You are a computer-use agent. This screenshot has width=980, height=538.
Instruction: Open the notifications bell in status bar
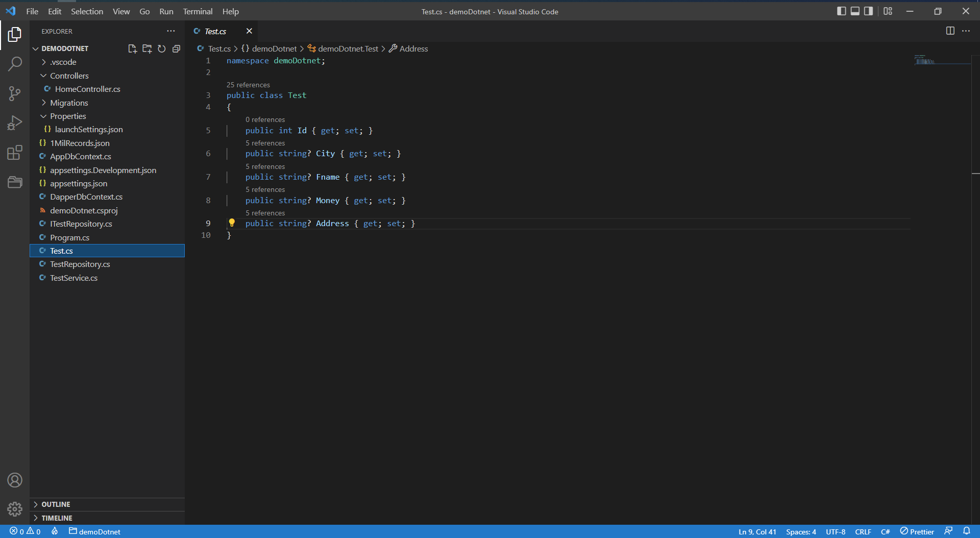[x=966, y=531]
